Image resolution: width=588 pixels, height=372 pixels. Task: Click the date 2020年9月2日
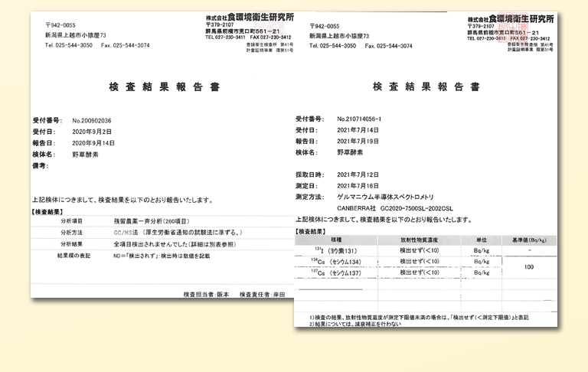92,132
